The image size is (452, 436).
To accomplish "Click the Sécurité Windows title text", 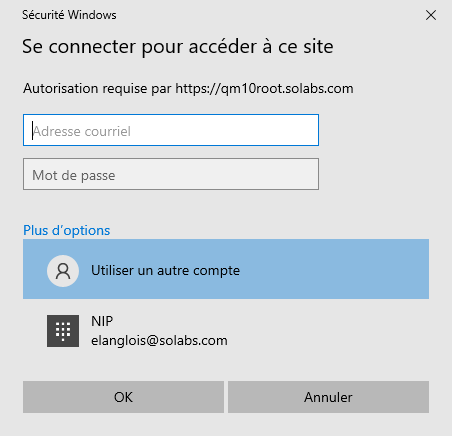I will click(69, 15).
